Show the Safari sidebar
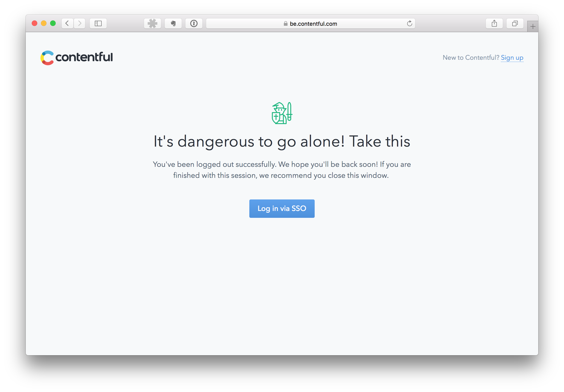The width and height of the screenshot is (564, 392). pos(98,23)
